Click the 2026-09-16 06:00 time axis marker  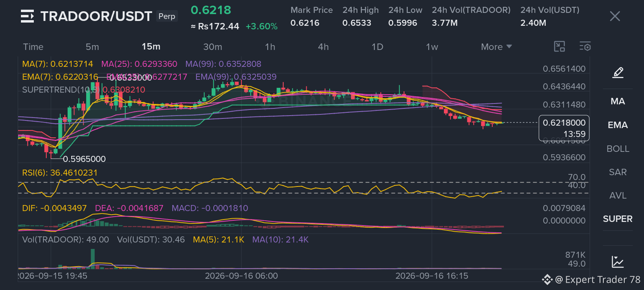tap(241, 276)
